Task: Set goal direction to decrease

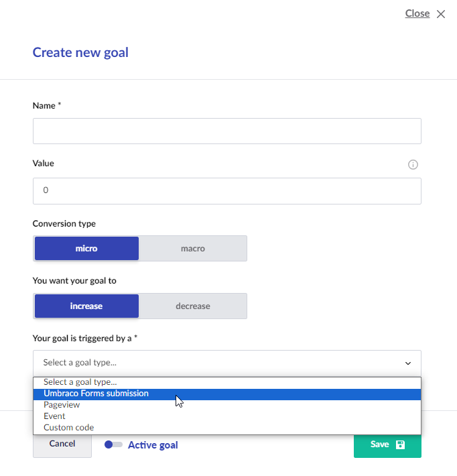Action: pos(193,306)
